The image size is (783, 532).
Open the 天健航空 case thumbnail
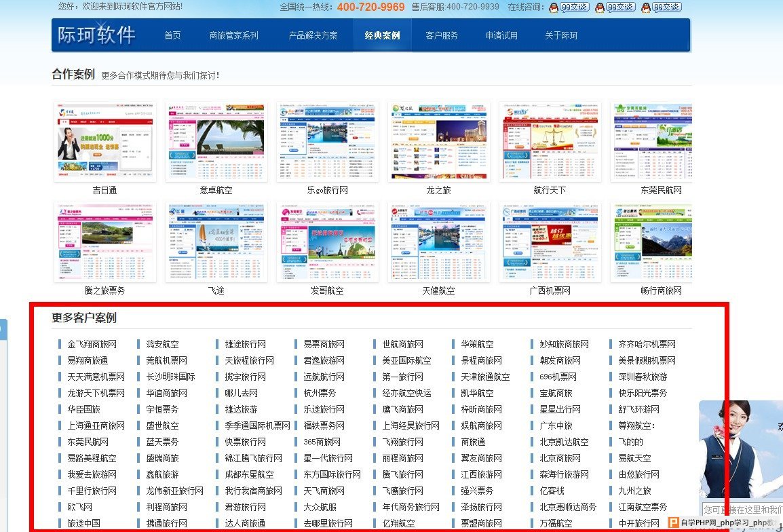tap(439, 242)
